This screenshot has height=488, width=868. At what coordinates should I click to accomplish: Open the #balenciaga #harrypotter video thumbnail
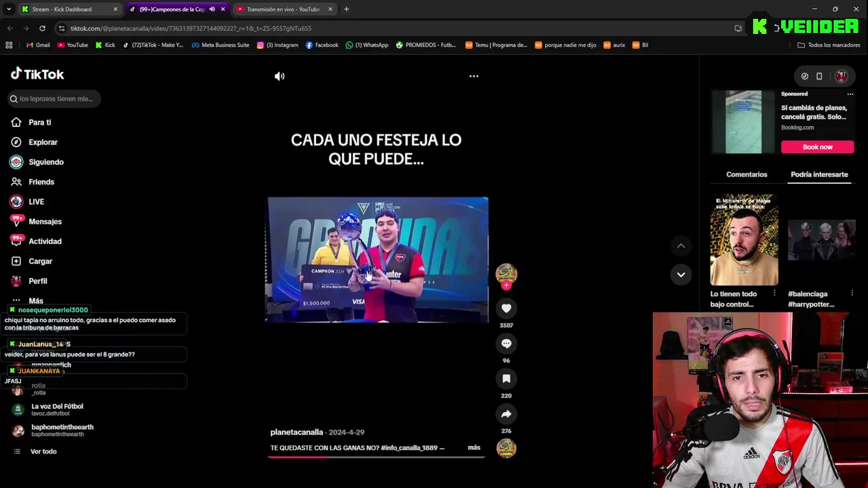822,240
